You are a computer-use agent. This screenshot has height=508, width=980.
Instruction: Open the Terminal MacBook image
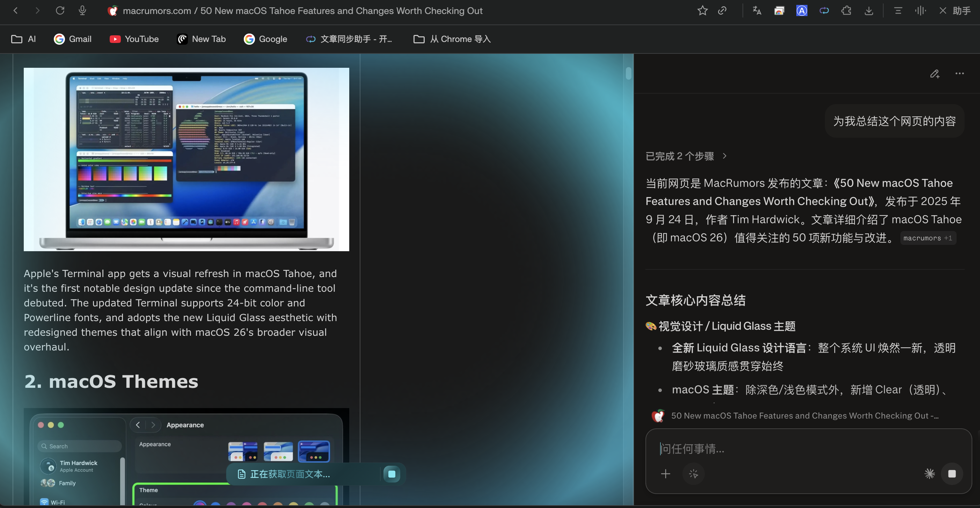[x=186, y=159]
